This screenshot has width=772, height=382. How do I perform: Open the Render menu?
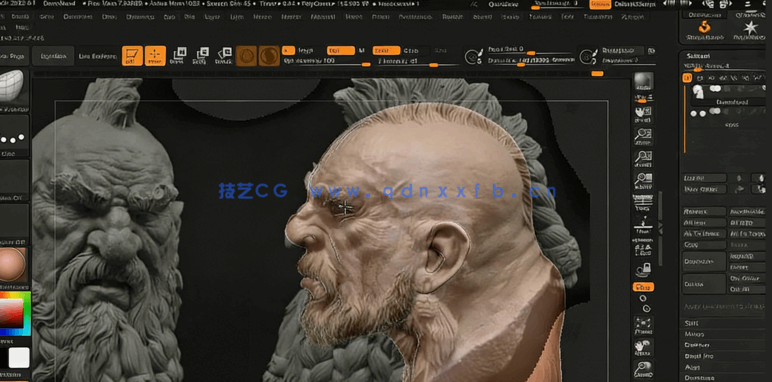452,17
